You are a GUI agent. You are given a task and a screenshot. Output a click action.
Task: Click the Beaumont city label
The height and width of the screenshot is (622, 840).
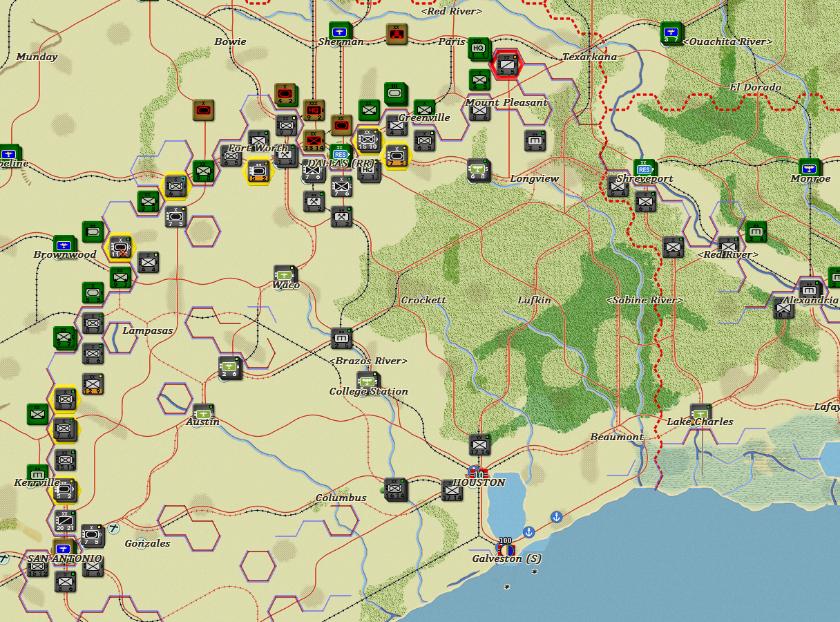tap(617, 437)
